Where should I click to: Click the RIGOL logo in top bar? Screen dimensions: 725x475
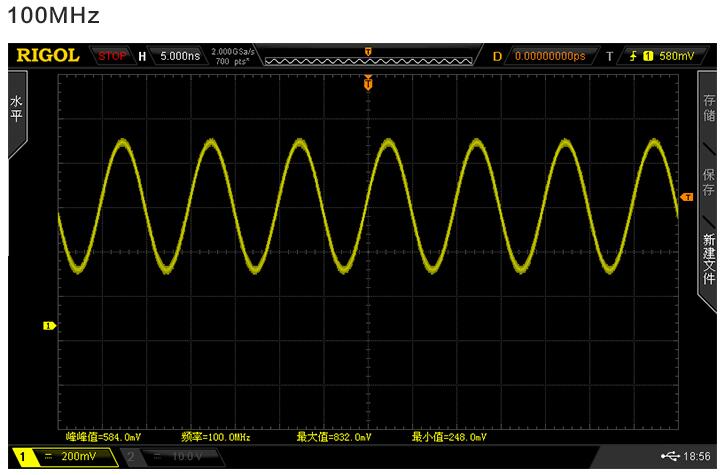point(48,56)
